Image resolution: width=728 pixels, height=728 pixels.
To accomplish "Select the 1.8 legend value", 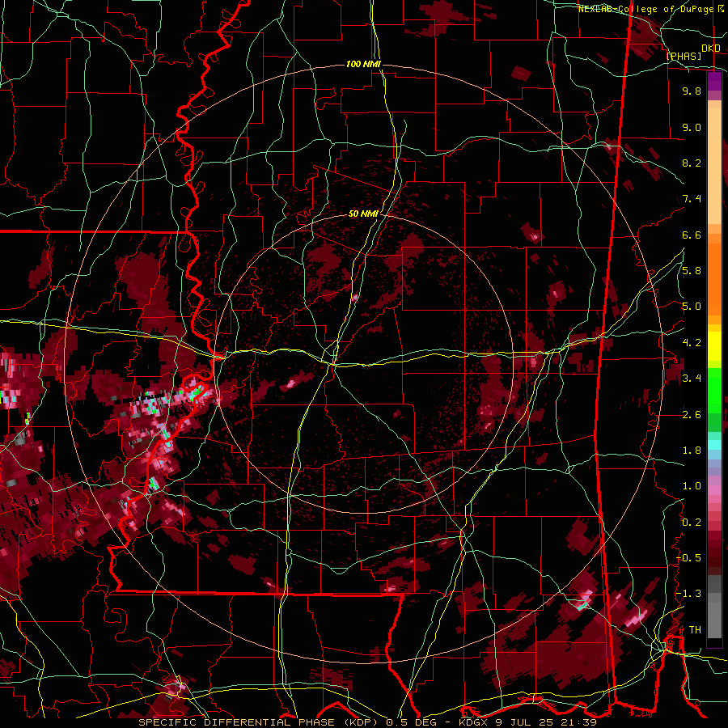I will pos(692,451).
